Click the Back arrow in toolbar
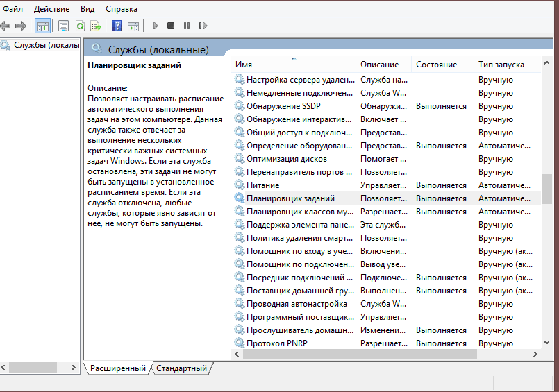559x392 pixels. click(x=6, y=26)
